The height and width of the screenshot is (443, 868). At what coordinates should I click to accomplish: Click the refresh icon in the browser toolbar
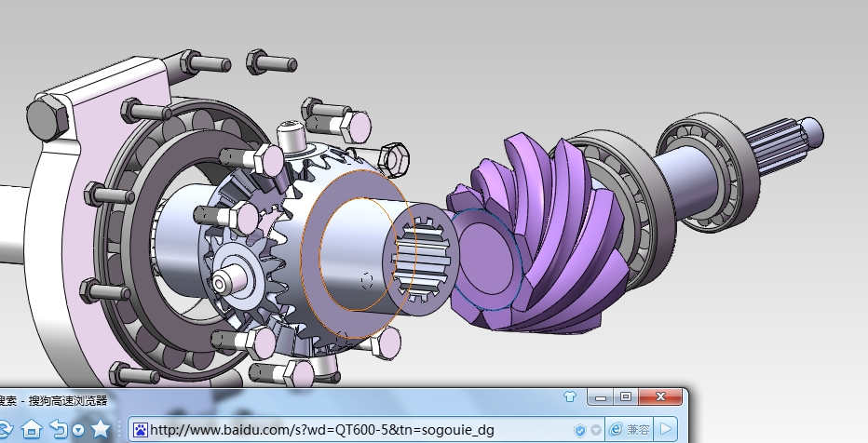[x=5, y=429]
